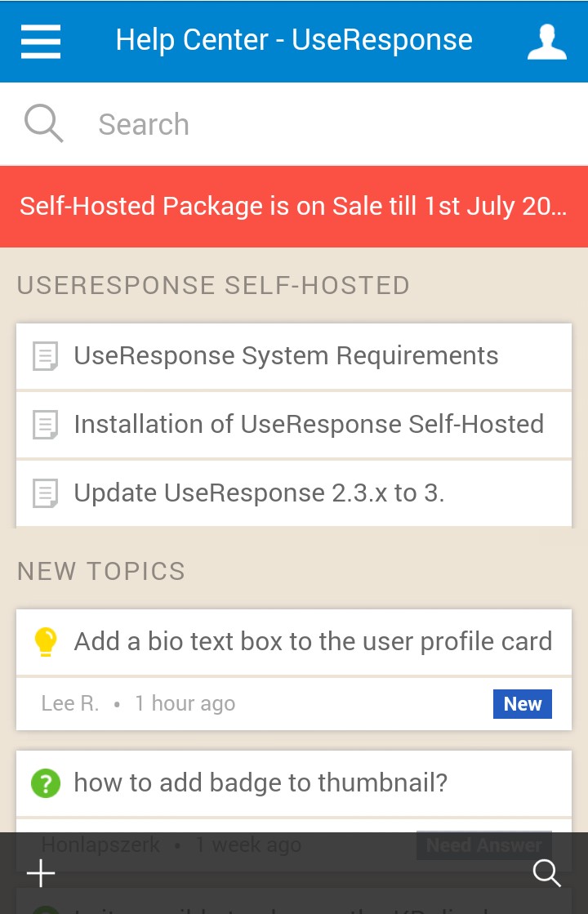This screenshot has height=914, width=588.
Task: Tap the USERESPONSE SELF-HOSTED section header
Action: pos(213,285)
